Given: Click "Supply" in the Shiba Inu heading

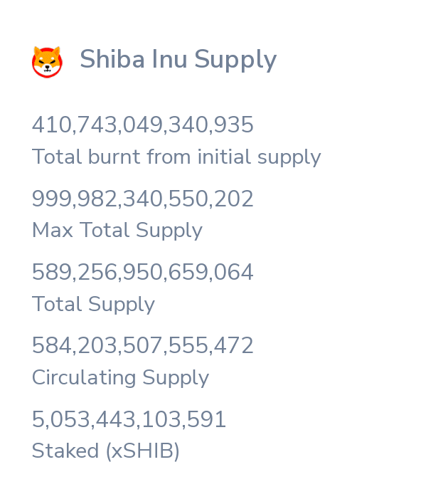Looking at the screenshot, I should tap(235, 61).
